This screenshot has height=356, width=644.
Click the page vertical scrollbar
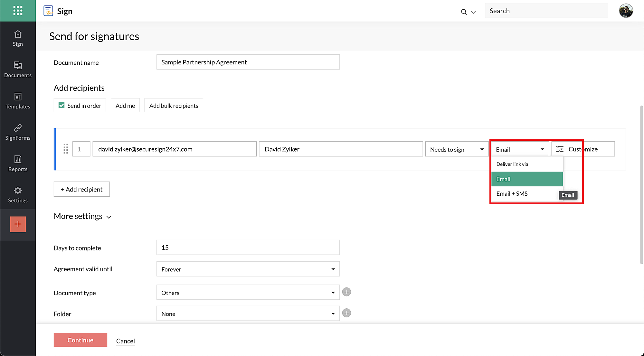pos(641,185)
